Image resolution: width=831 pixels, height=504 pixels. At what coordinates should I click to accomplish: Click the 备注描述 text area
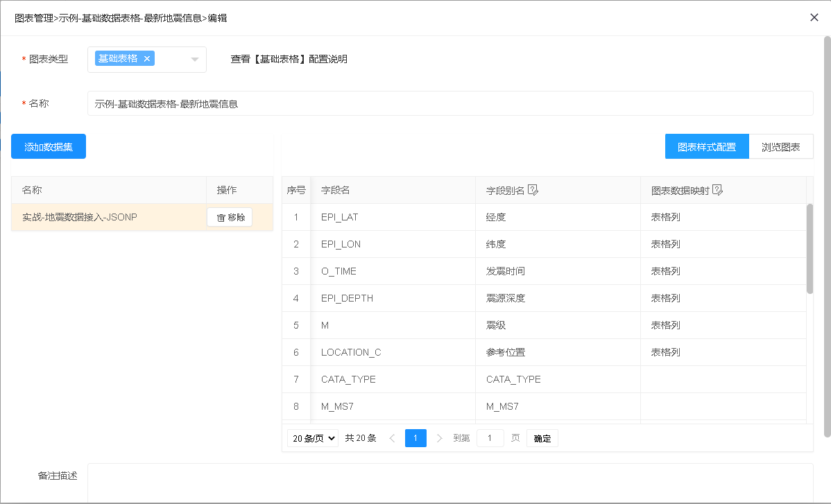449,483
